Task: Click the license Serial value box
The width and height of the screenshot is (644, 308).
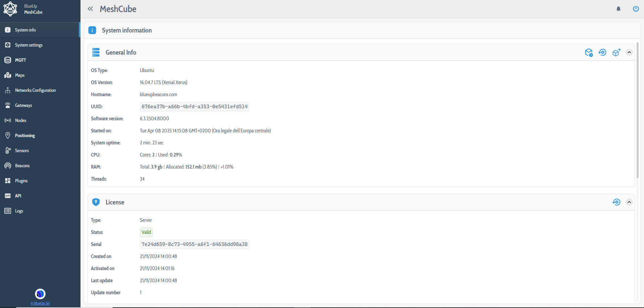Action: coord(194,244)
